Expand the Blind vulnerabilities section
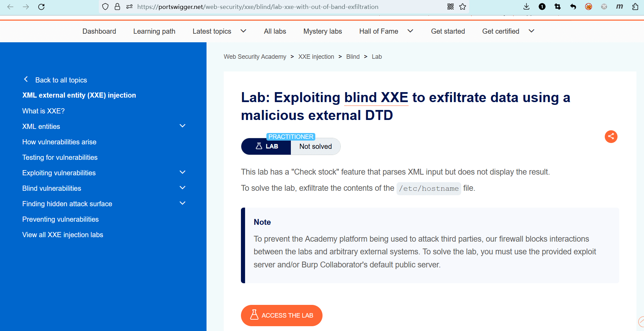 (182, 188)
